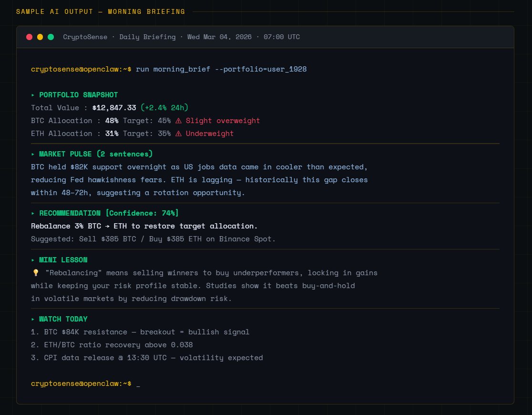Click the blinking cursor at the prompt
This screenshot has width=532, height=415.
(139, 384)
